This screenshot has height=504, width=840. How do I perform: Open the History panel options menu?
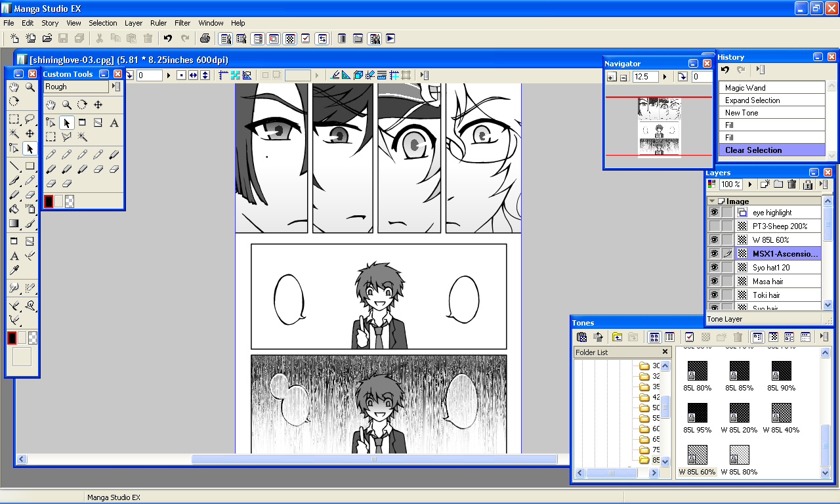[760, 70]
